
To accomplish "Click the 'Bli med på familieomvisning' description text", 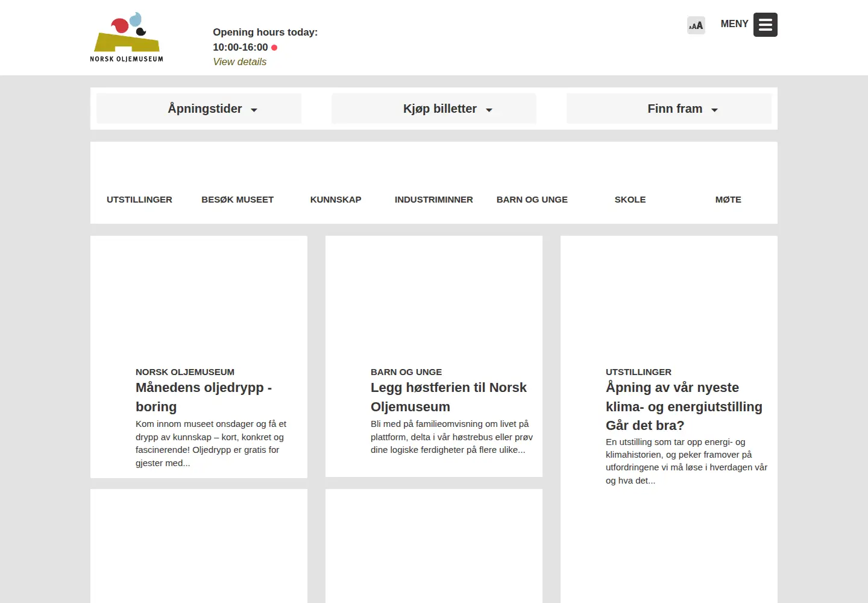I will (451, 437).
